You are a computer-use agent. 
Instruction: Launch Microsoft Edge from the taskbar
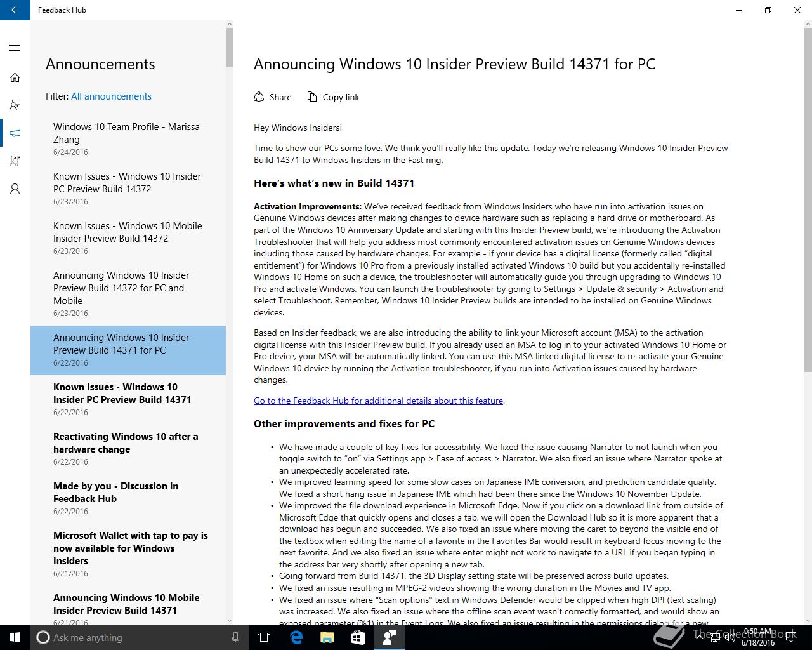pos(296,637)
